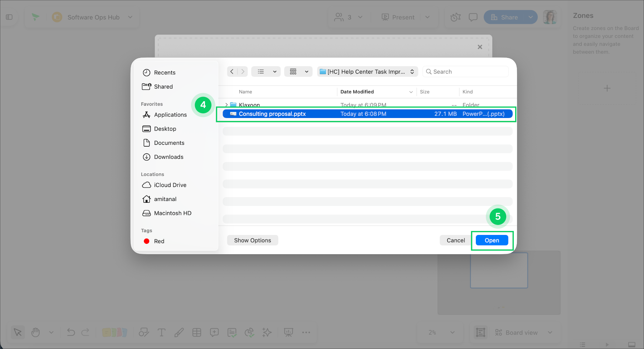Screen dimensions: 644x349
Task: Open Downloads in Favorites
Action: pyautogui.click(x=163, y=157)
